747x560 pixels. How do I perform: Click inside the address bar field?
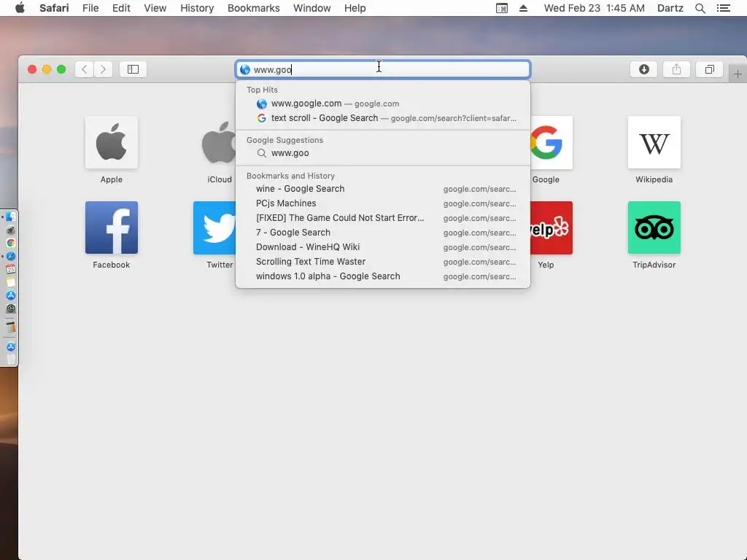pyautogui.click(x=382, y=69)
